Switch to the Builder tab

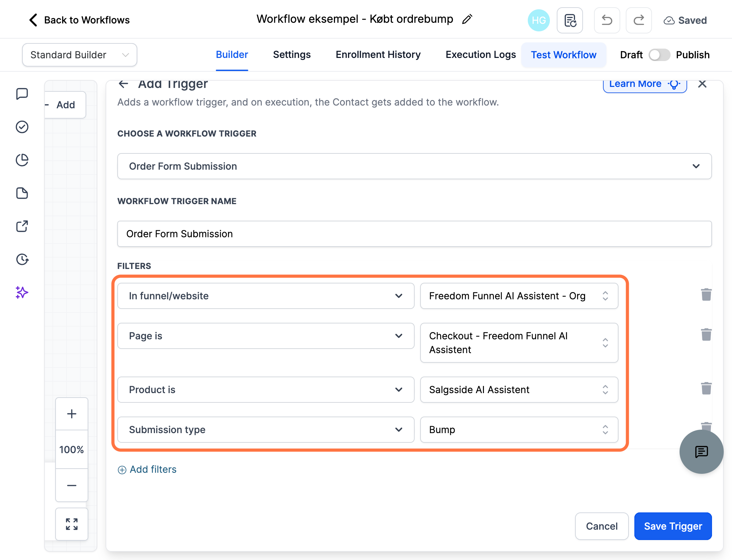pos(232,55)
